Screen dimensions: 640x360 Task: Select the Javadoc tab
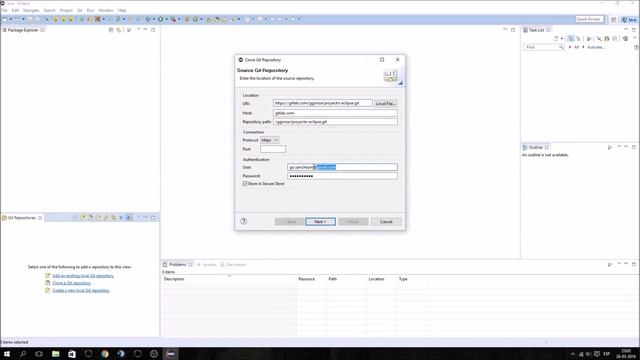tap(207, 264)
